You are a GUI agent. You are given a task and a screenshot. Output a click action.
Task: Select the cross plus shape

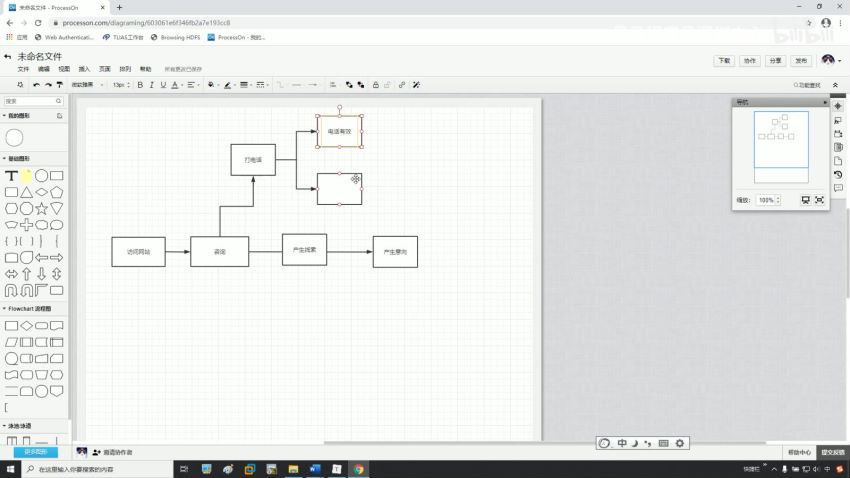[27, 225]
